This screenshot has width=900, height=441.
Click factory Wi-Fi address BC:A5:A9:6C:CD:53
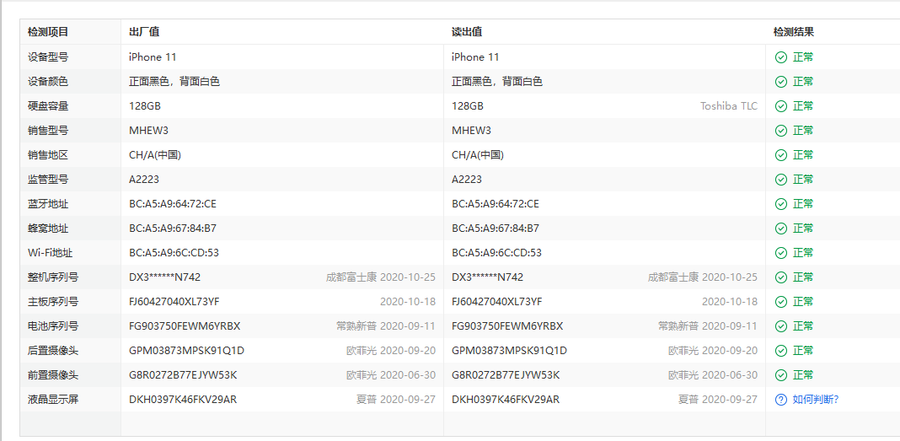point(174,253)
